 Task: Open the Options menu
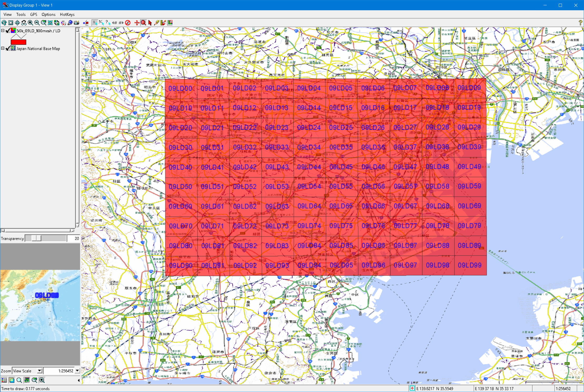pyautogui.click(x=48, y=14)
